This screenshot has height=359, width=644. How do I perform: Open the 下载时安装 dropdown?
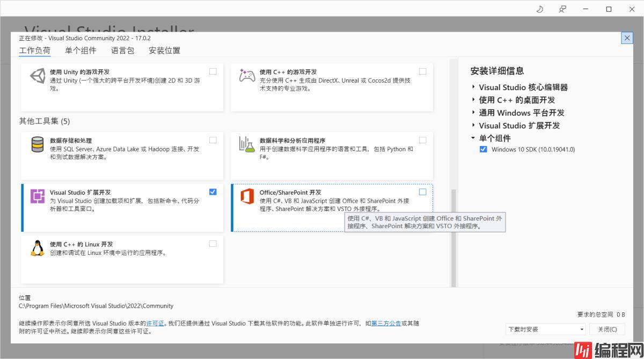[545, 329]
